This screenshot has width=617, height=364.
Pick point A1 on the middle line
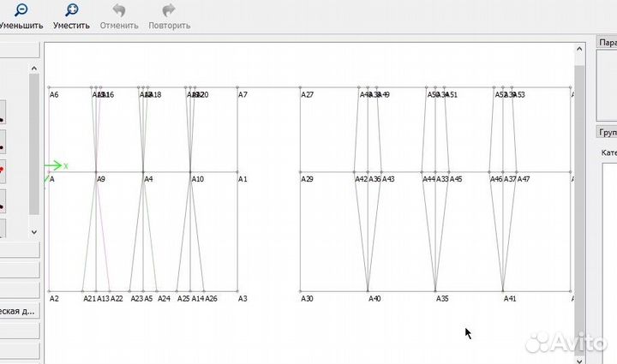tap(238, 172)
